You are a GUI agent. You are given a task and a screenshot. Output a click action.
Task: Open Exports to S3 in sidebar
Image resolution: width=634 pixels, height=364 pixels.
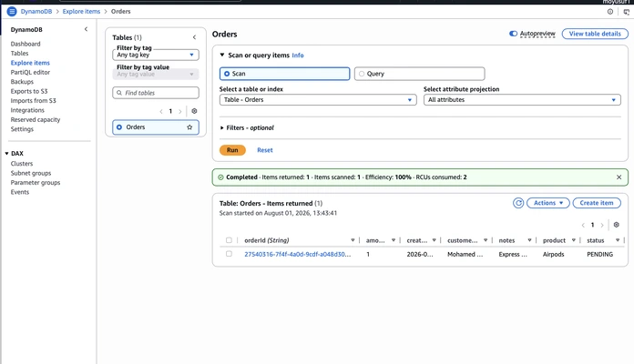(29, 91)
